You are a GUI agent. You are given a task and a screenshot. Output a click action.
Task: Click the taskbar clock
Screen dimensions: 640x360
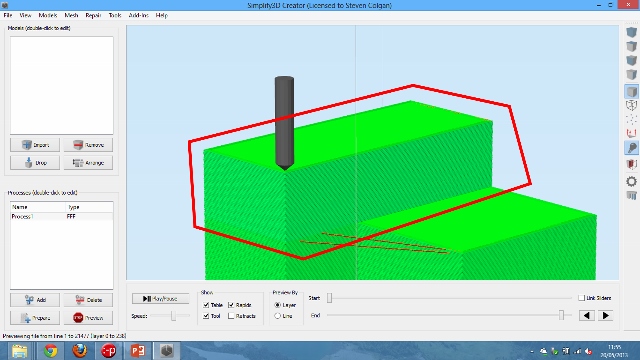pyautogui.click(x=614, y=351)
